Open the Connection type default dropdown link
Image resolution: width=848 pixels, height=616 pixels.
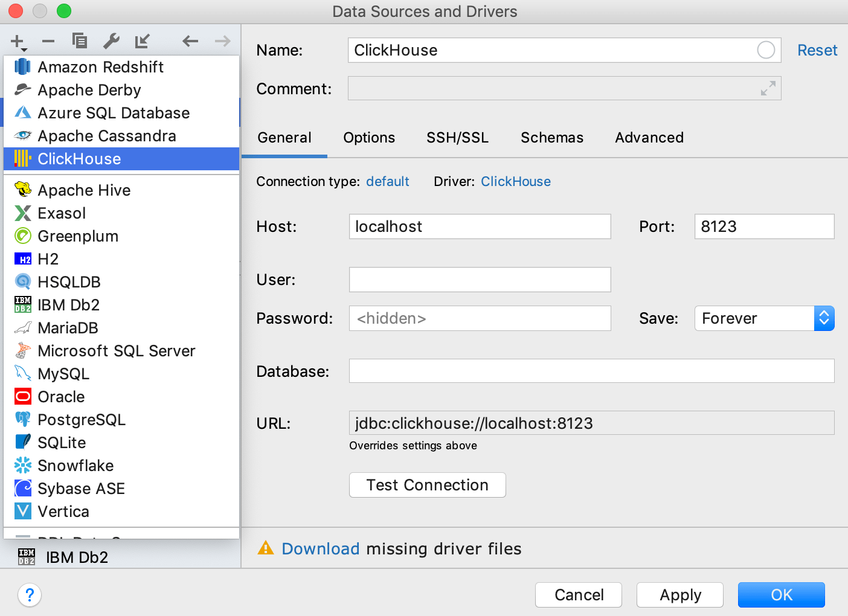[x=387, y=181]
